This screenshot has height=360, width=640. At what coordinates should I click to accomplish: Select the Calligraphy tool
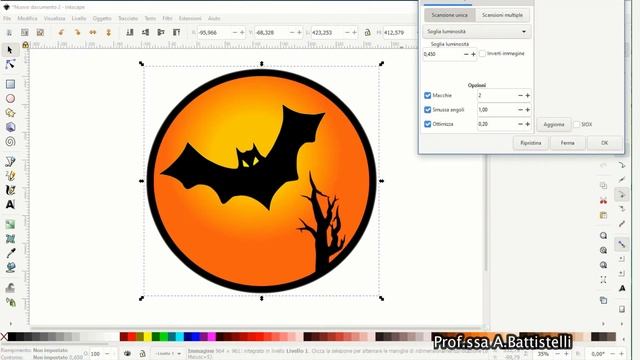(x=10, y=190)
